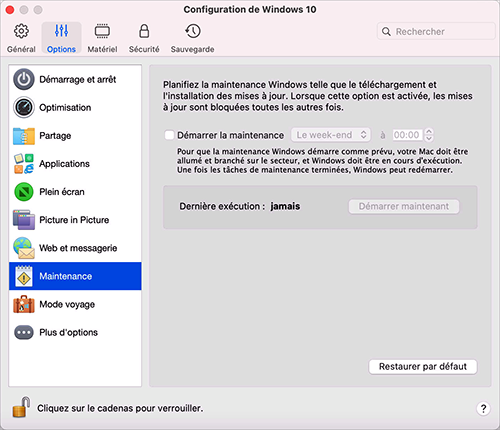
Task: Open the Sécurité padlock tab
Action: (144, 38)
